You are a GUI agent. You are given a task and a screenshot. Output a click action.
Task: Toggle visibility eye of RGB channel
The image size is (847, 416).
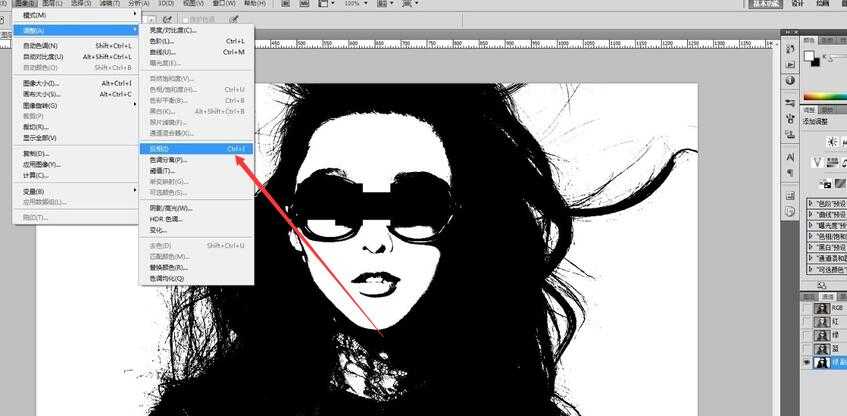(x=807, y=308)
